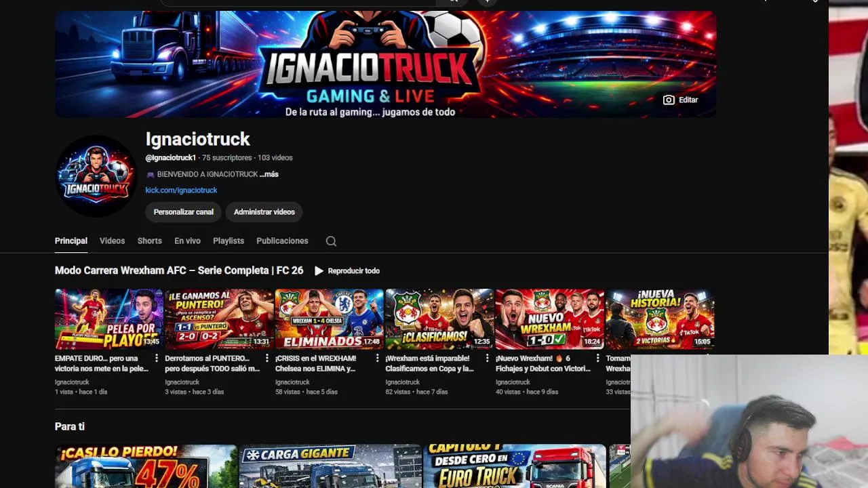868x488 pixels.
Task: Open options menu for Nuevo Wrexham video
Action: tap(597, 359)
